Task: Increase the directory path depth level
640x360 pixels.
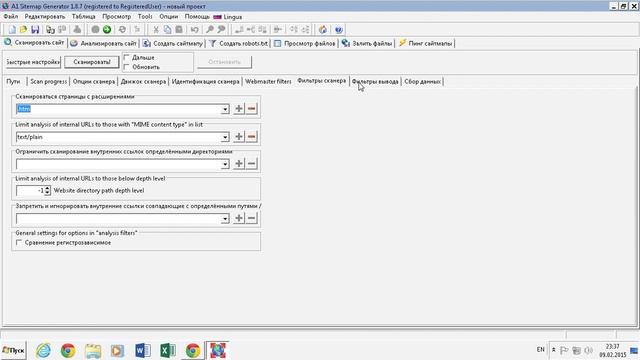Action: coord(48,188)
